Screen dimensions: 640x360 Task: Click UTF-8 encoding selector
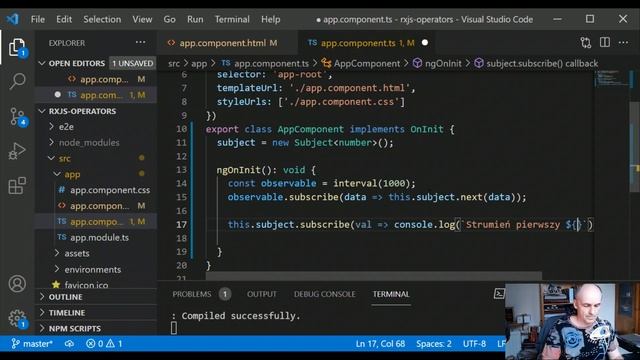coord(474,344)
